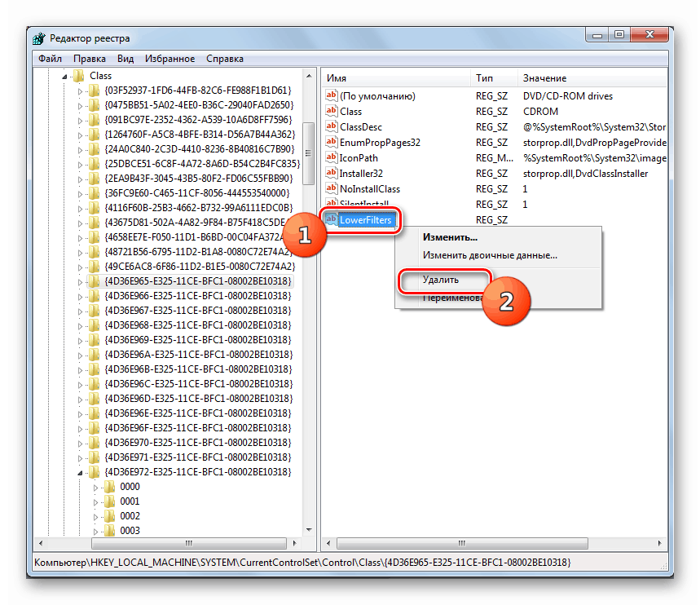Click folder icon of subkey 0003
The image size is (700, 605).
point(109,531)
